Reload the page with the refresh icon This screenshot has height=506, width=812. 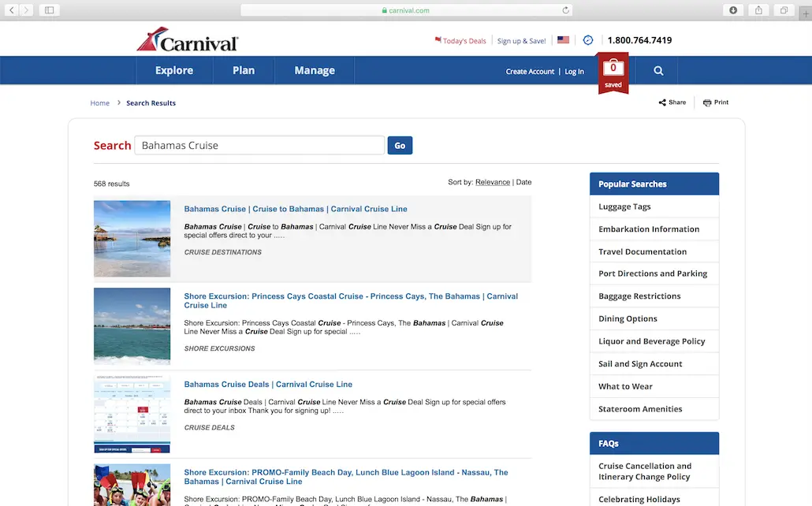565,9
